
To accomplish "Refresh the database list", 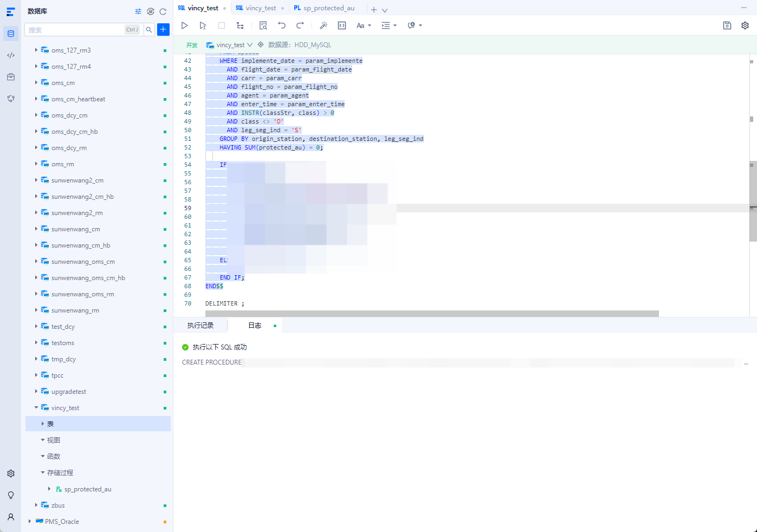I will pos(163,11).
